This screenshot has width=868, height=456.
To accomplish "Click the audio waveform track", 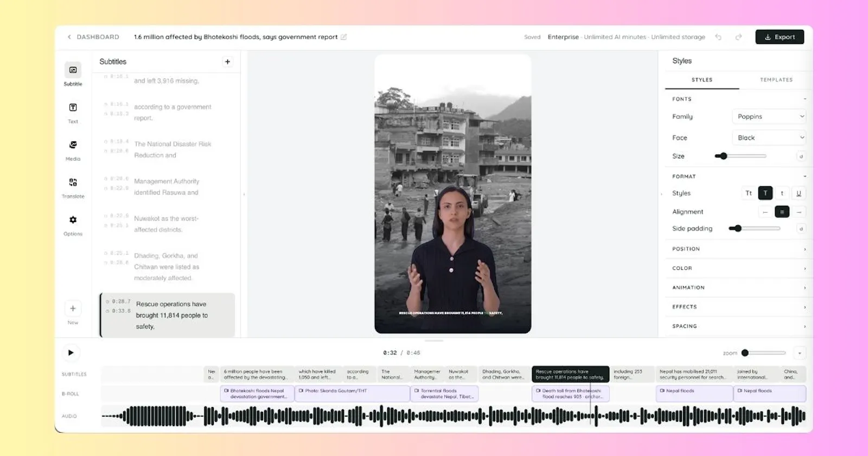I will 454,416.
